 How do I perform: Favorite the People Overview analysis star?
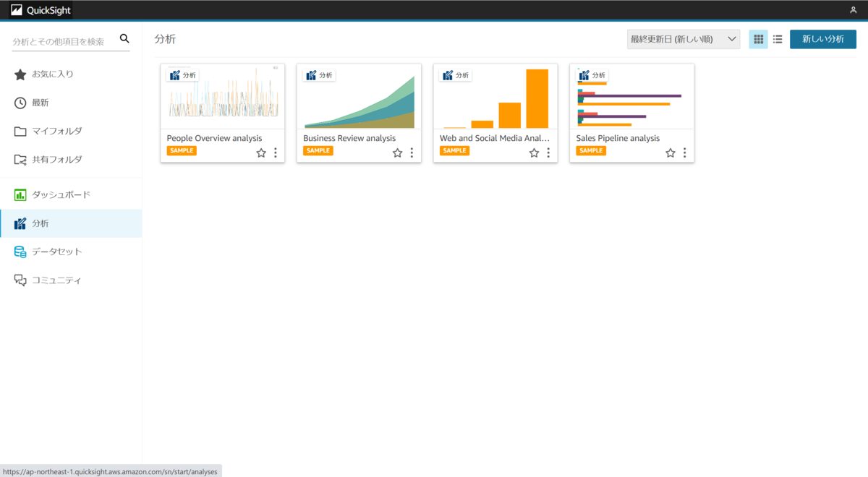[260, 152]
